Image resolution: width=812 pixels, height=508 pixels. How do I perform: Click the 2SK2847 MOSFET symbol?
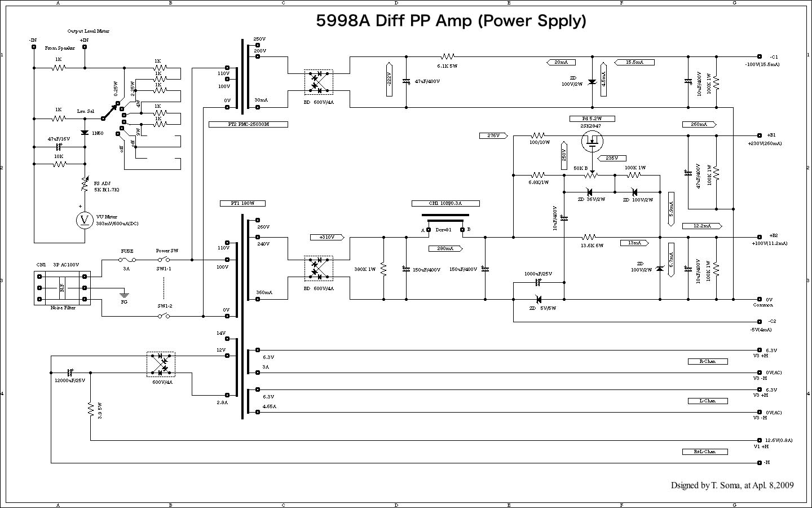592,141
